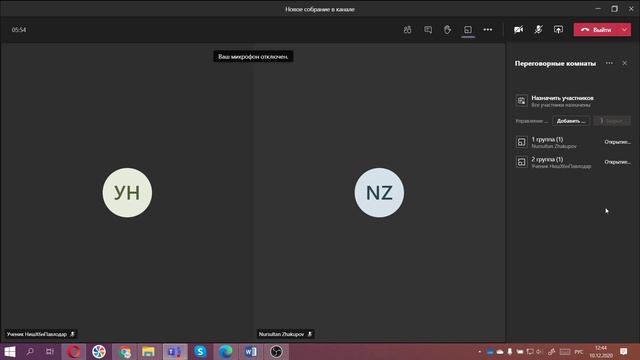Open the Windows Start menu
Viewport: 640px width, 360px height.
pos(10,351)
